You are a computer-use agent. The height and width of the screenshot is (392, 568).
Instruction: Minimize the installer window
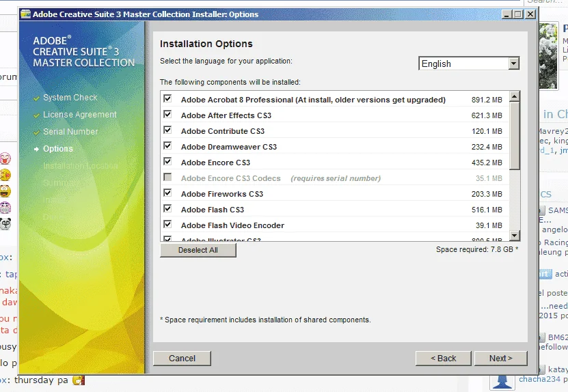(x=506, y=14)
